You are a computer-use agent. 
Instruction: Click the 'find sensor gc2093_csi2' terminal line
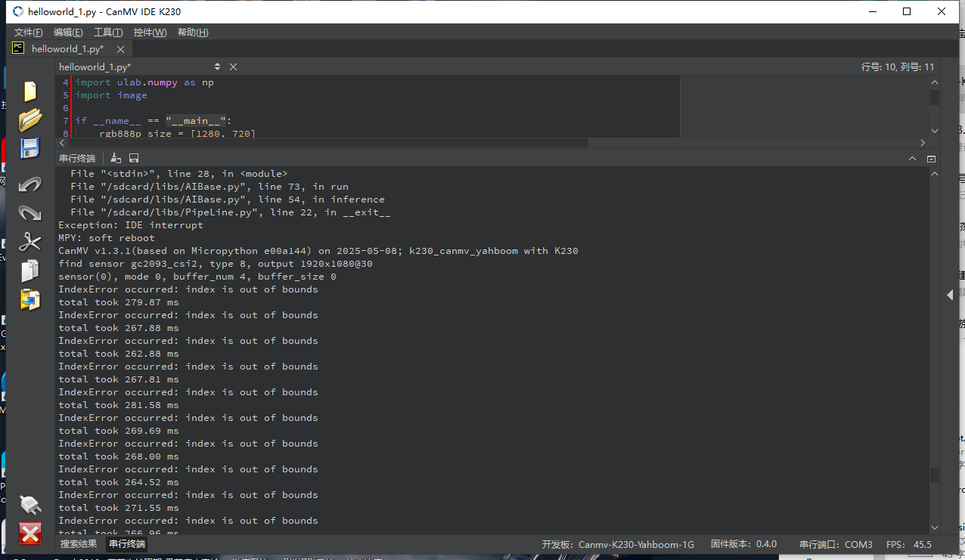216,264
